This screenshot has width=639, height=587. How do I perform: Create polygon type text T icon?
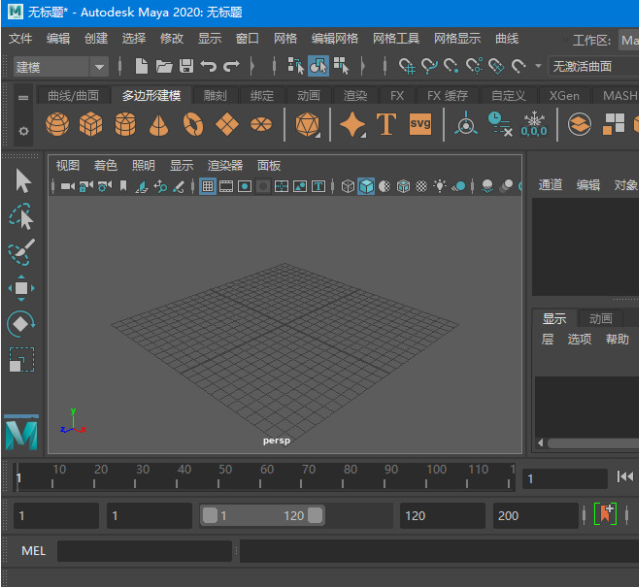click(x=386, y=124)
